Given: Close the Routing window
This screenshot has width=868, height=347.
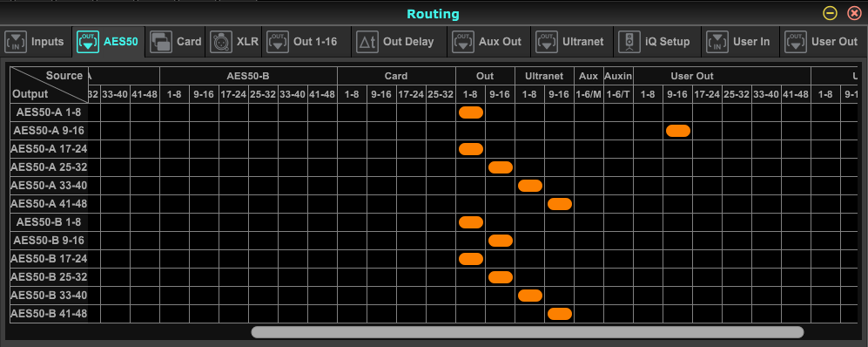Looking at the screenshot, I should (x=854, y=13).
